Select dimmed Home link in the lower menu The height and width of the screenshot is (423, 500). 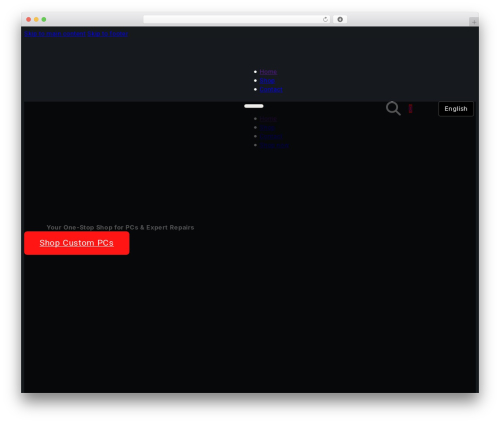268,119
